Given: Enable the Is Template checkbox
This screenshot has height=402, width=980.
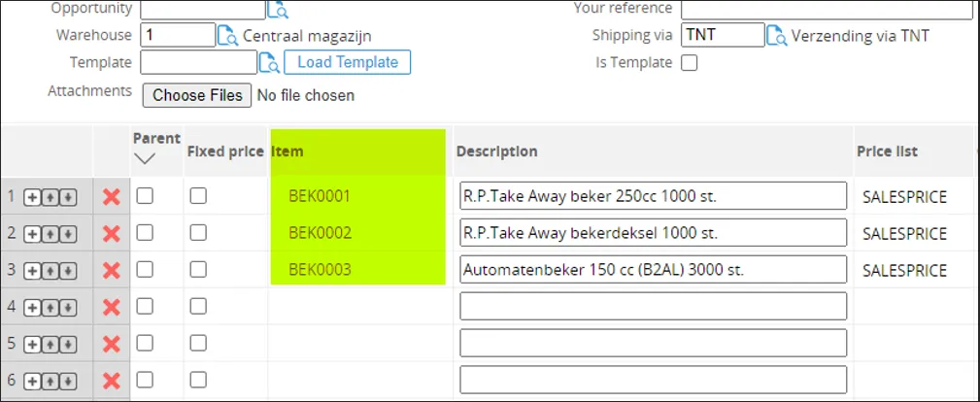Looking at the screenshot, I should (690, 63).
